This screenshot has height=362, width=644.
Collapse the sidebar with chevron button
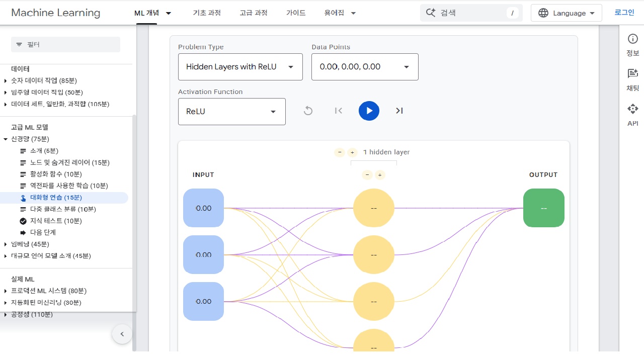[122, 334]
